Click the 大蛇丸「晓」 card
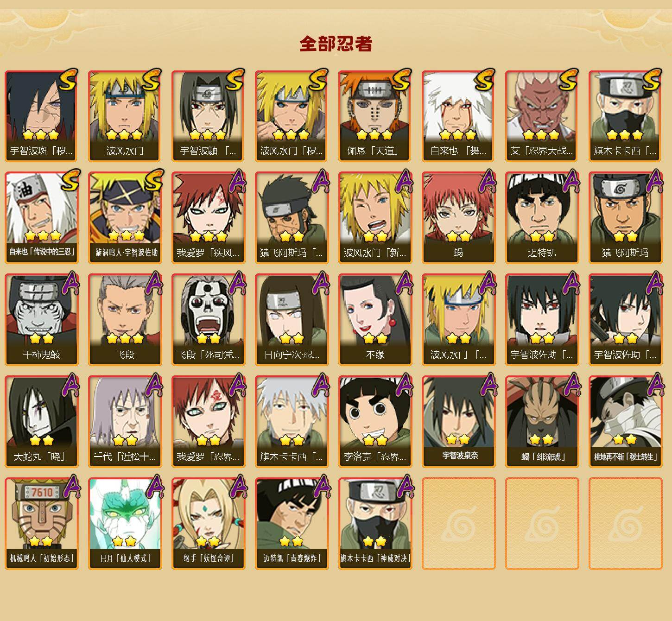672x621 pixels. coord(42,422)
